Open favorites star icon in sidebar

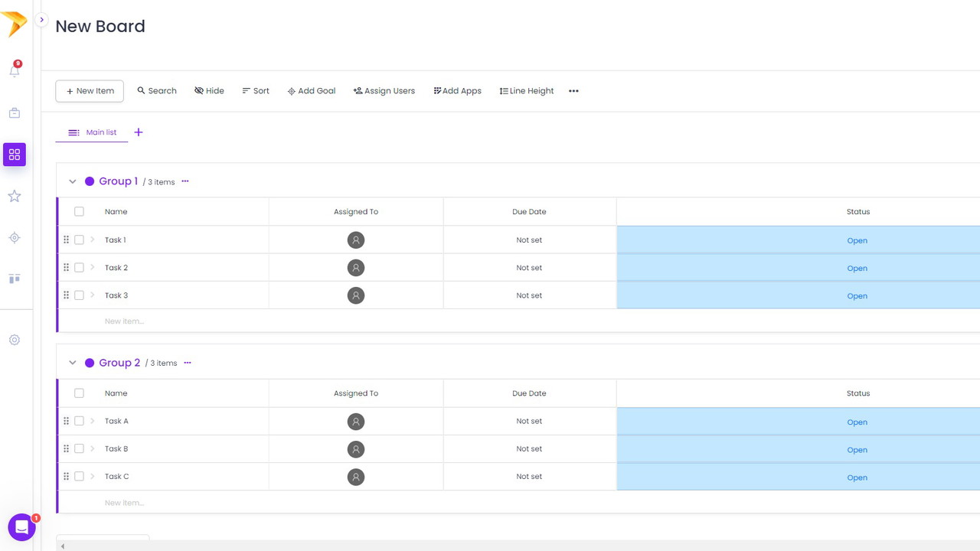[x=15, y=197]
